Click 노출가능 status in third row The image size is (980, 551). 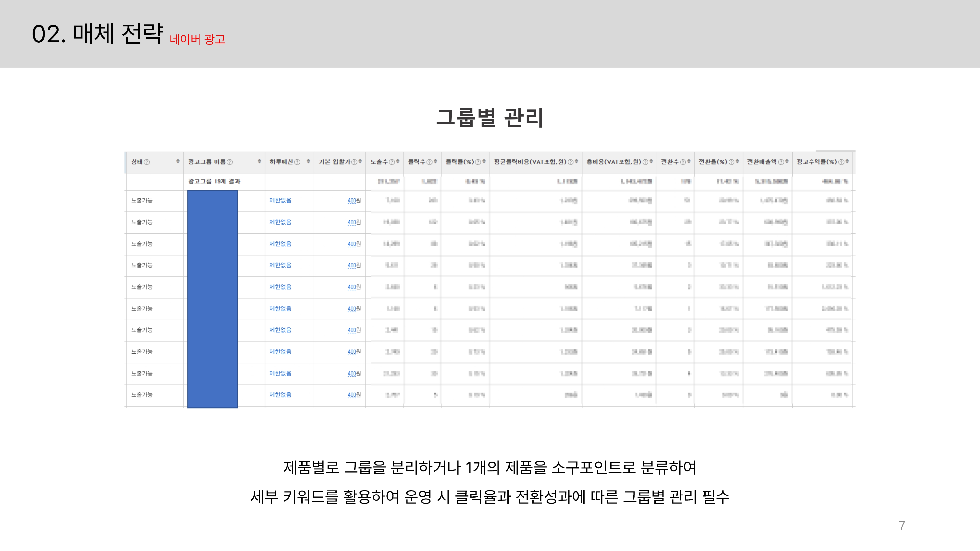(x=142, y=244)
